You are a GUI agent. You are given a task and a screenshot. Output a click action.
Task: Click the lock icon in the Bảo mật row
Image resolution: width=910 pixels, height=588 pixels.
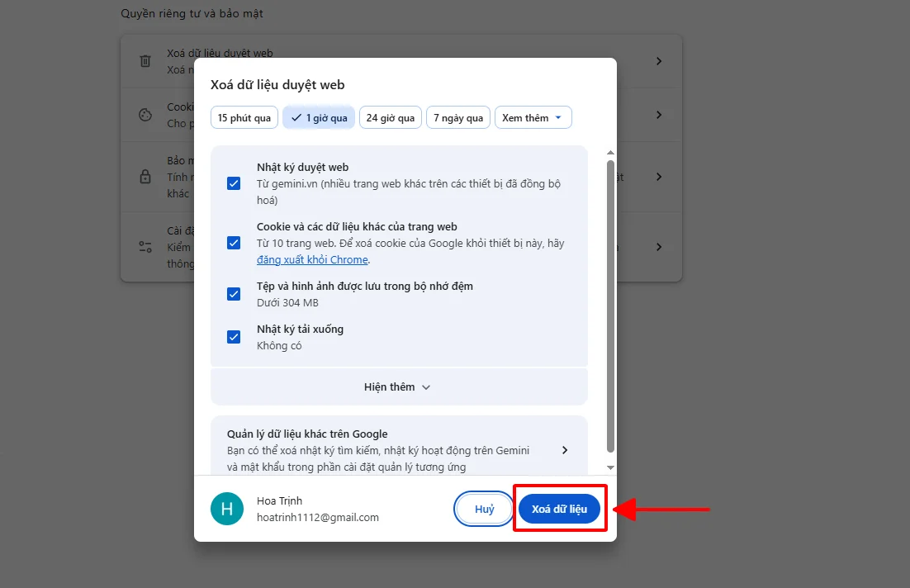point(145,177)
